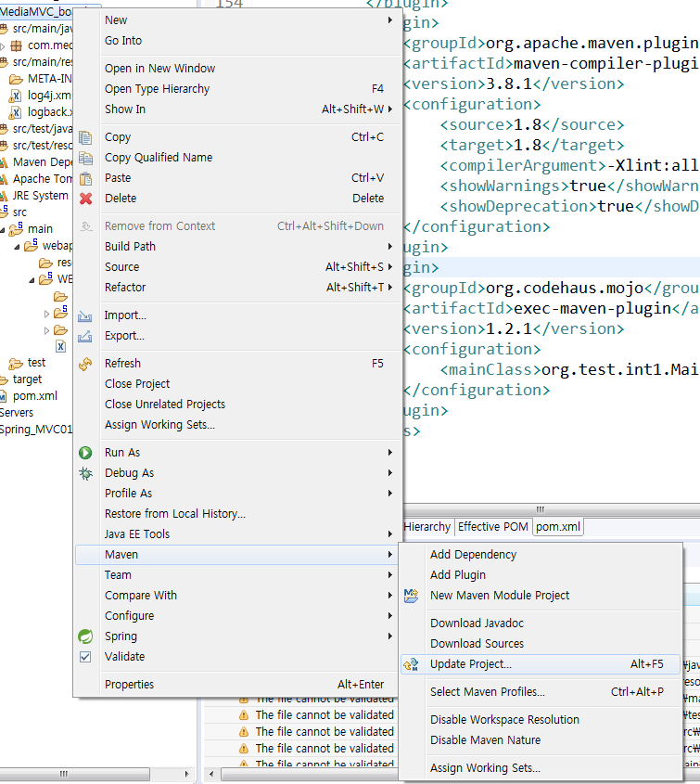Select the target folder in tree
This screenshot has height=784, width=700.
[x=27, y=379]
